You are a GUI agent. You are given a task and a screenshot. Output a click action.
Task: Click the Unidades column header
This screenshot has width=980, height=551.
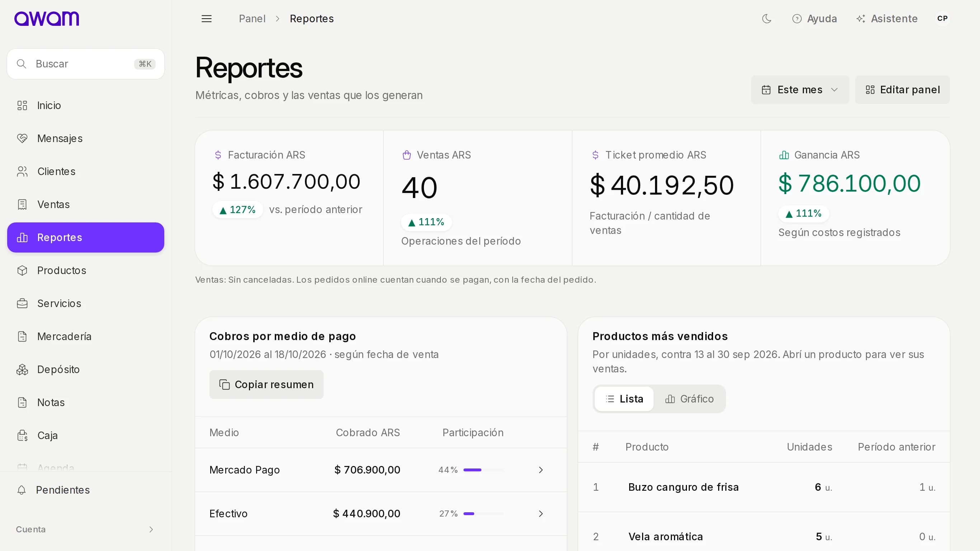pos(810,447)
